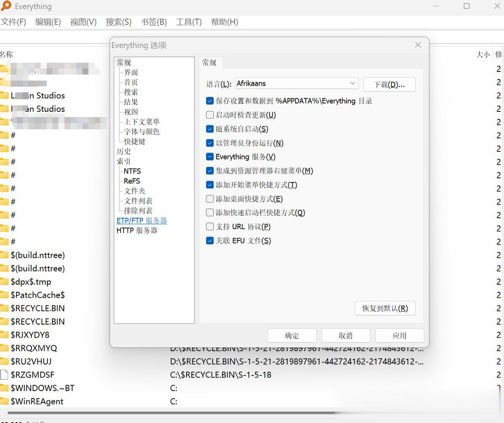Select HTTP 服务器 in the options tree
Screen dimensions: 504x423
137,230
